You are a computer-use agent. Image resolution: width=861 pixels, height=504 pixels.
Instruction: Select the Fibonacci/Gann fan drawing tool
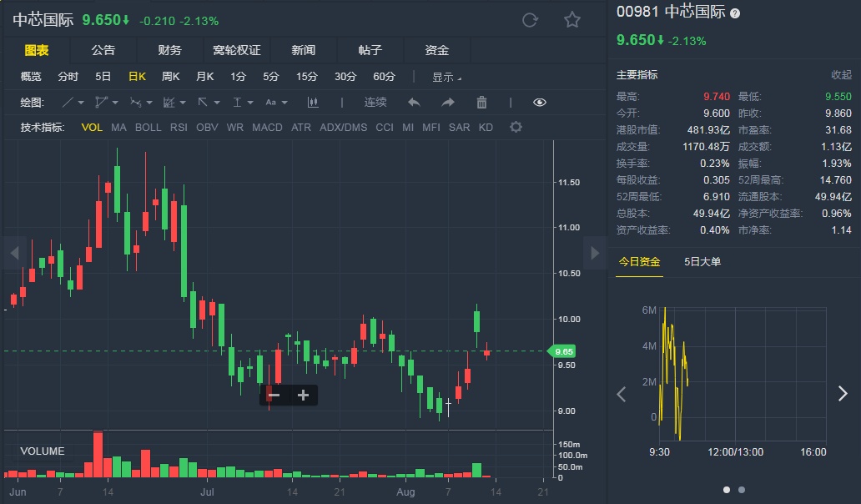169,102
